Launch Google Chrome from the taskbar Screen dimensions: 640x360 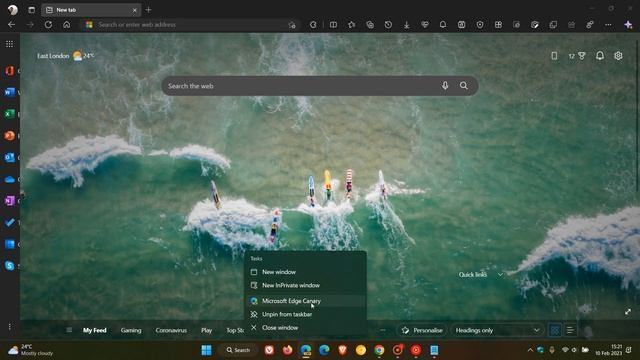pyautogui.click(x=379, y=350)
